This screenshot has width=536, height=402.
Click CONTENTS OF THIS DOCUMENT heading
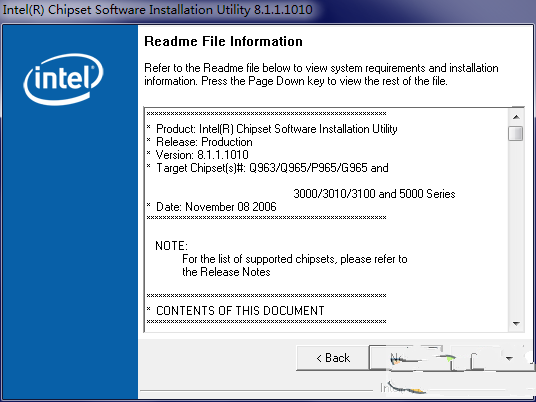(236, 311)
